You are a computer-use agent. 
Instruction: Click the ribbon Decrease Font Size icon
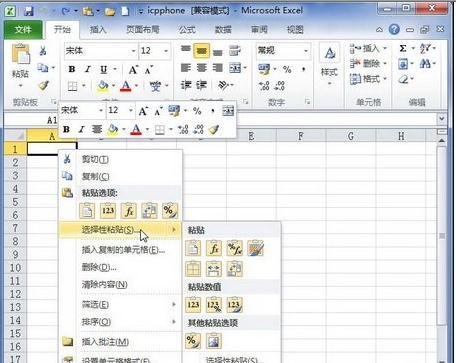point(149,70)
